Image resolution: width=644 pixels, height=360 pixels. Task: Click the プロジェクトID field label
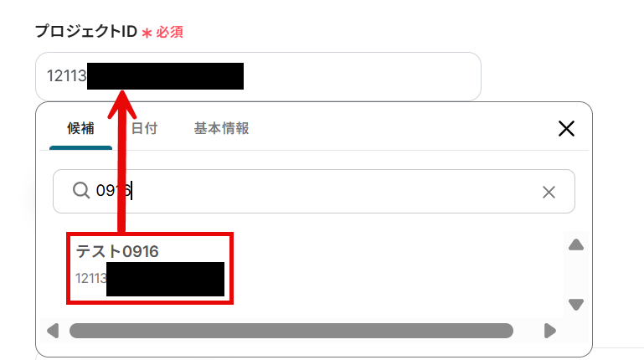86,31
